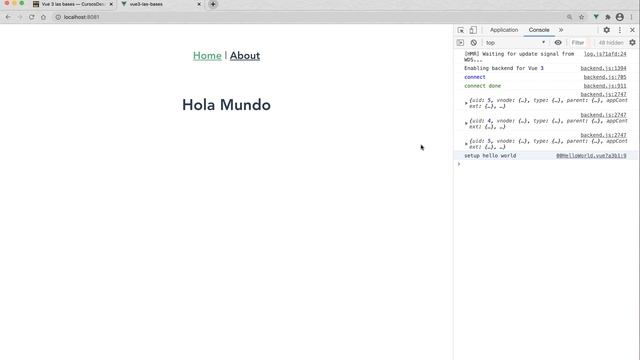This screenshot has height=360, width=640.
Task: Open HelloWorld.vue source link
Action: pos(591,156)
